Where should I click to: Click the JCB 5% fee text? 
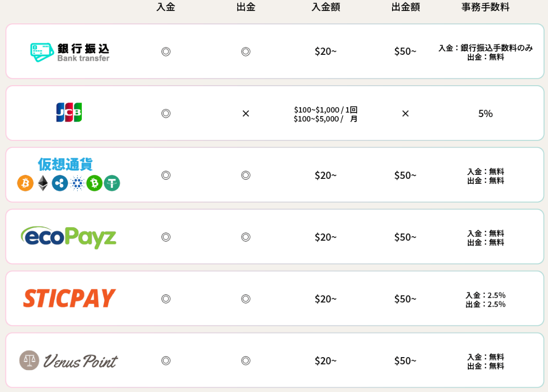coord(485,114)
